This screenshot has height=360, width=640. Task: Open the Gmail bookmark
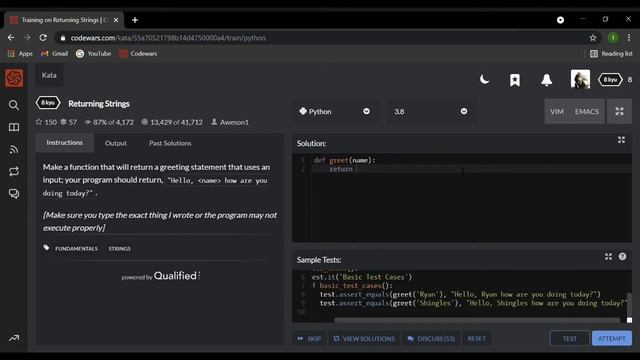[54, 53]
